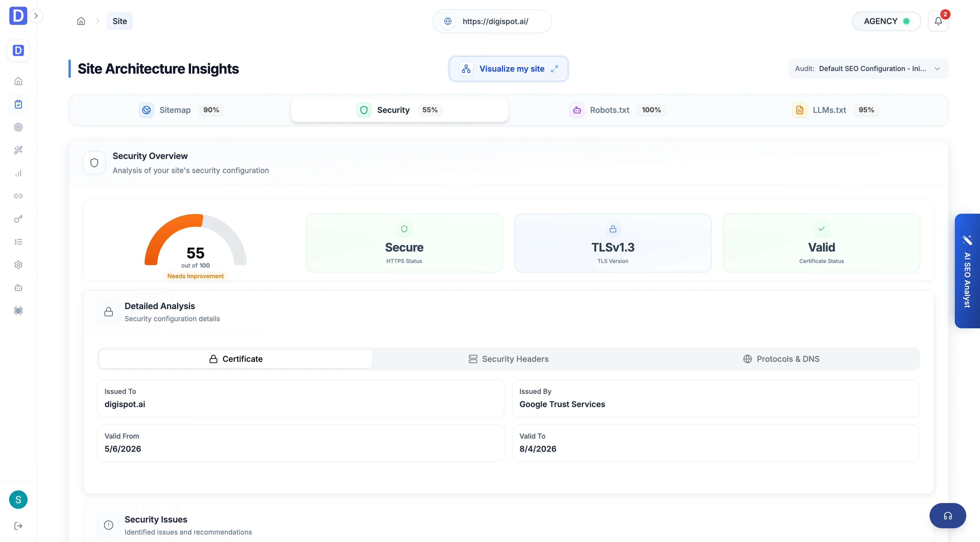Switch to the Sitemap tab
Image resolution: width=980 pixels, height=542 pixels.
coord(181,110)
